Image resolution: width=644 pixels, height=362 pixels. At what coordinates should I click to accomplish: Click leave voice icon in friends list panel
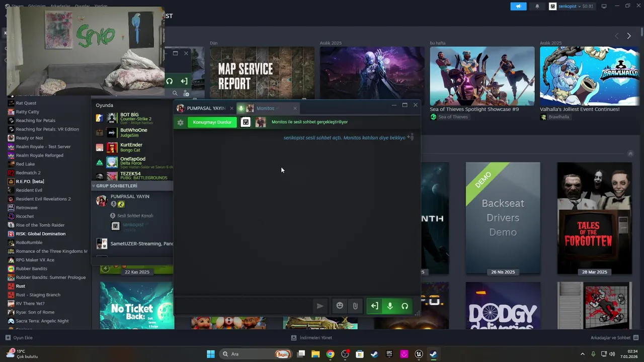[x=184, y=81]
